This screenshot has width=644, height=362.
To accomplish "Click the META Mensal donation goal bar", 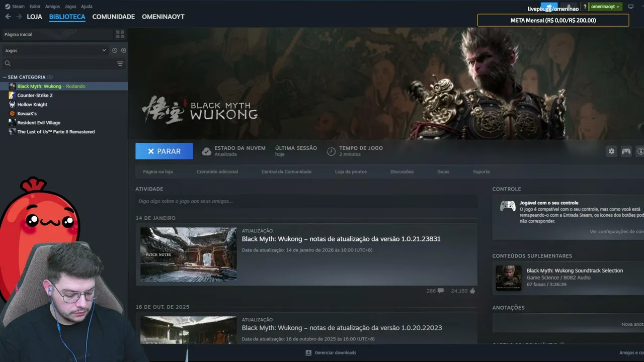I will [x=553, y=20].
